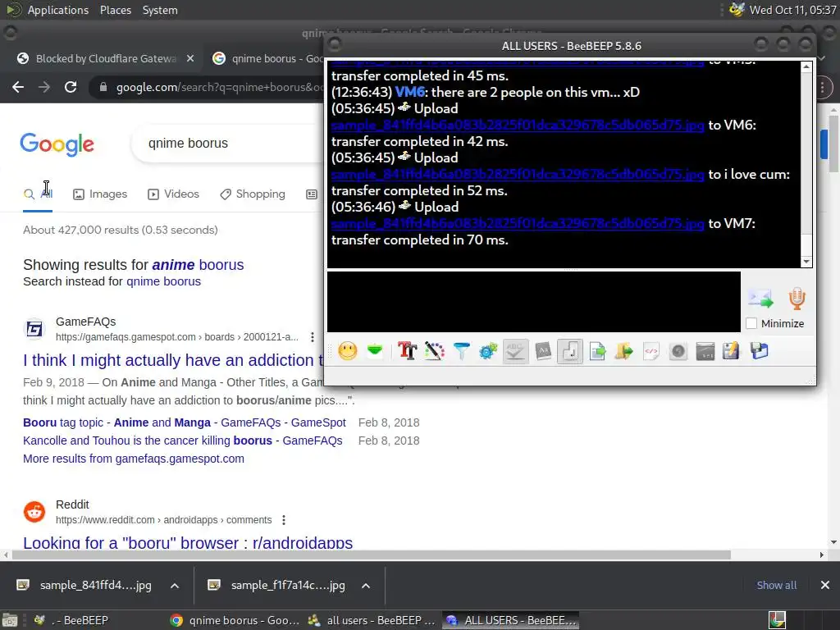Viewport: 840px width, 630px height.
Task: Open the sample jpg link sent to VM6
Action: tap(518, 125)
